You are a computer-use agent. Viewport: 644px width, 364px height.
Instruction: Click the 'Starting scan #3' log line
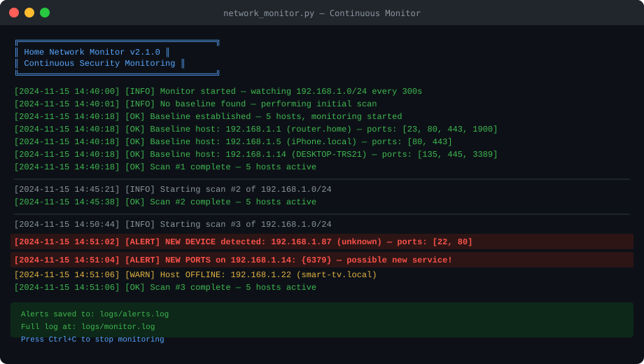172,224
